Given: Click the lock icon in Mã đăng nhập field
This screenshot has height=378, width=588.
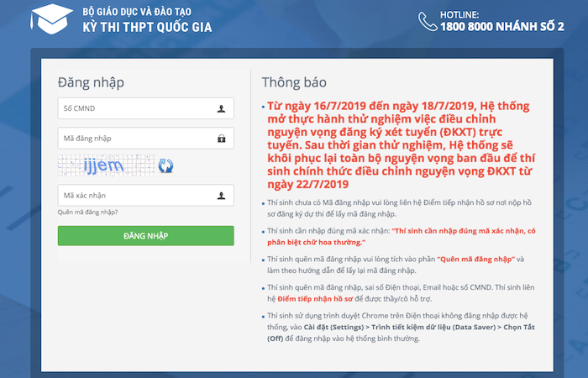Looking at the screenshot, I should point(221,138).
